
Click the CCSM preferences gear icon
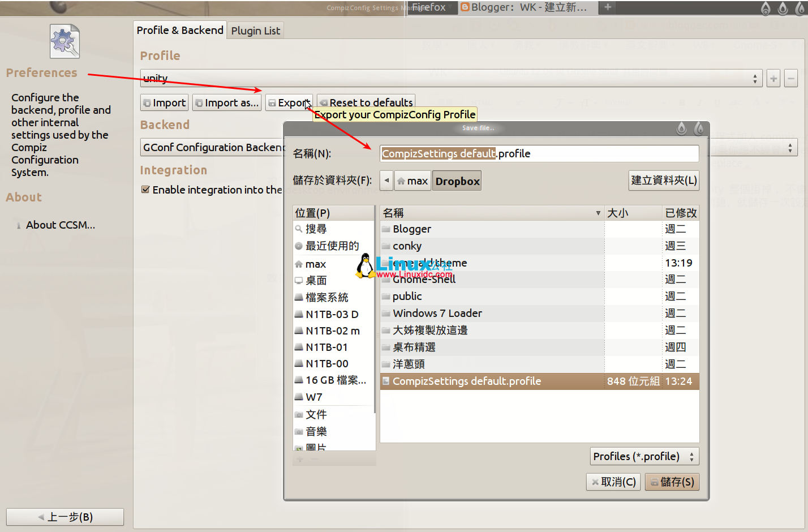pyautogui.click(x=65, y=41)
